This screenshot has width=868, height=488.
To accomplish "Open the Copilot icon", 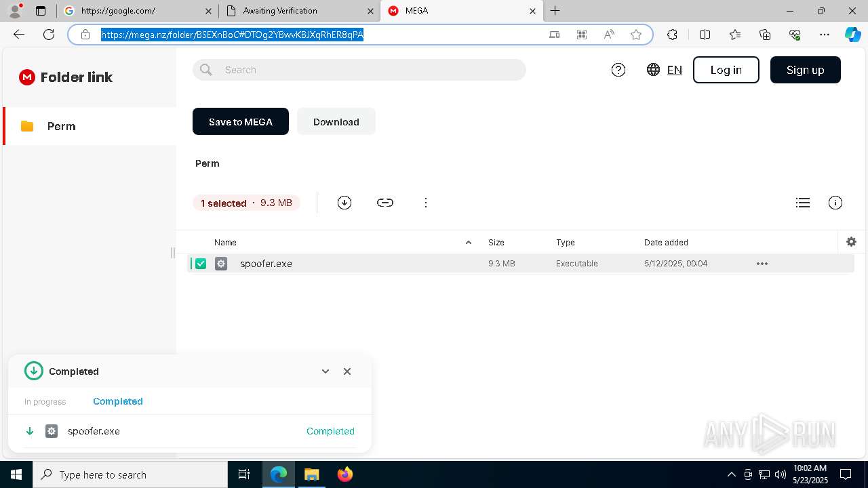I will tap(852, 35).
